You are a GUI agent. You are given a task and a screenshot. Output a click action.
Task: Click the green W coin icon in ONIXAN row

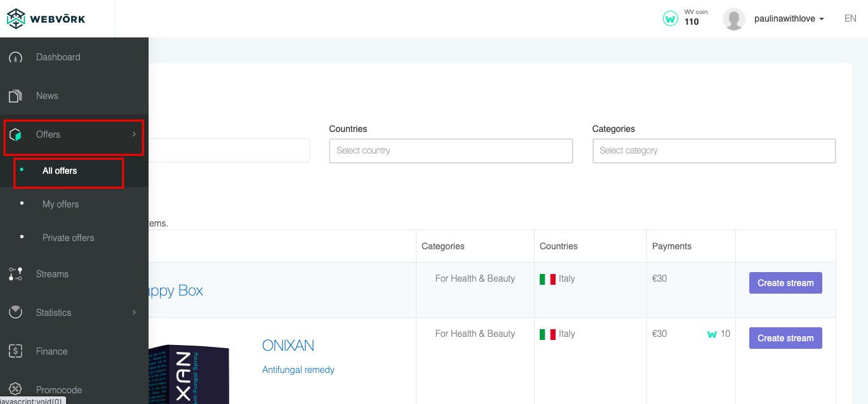pyautogui.click(x=712, y=334)
